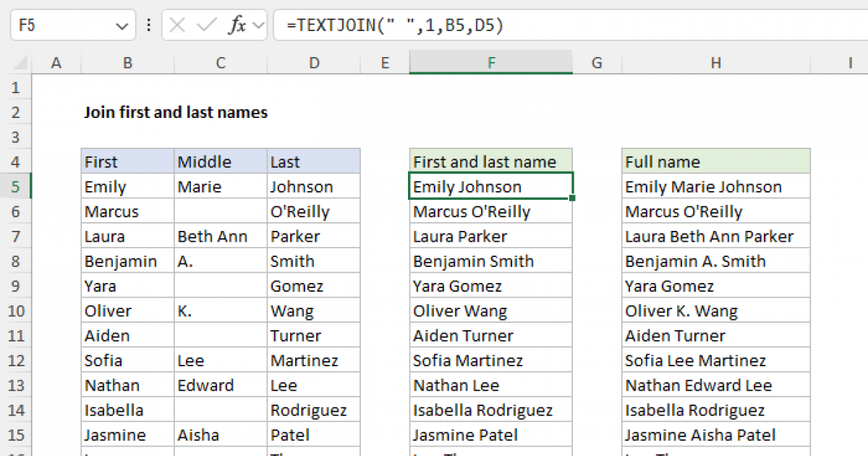Click the Join first and last names title

click(x=175, y=112)
